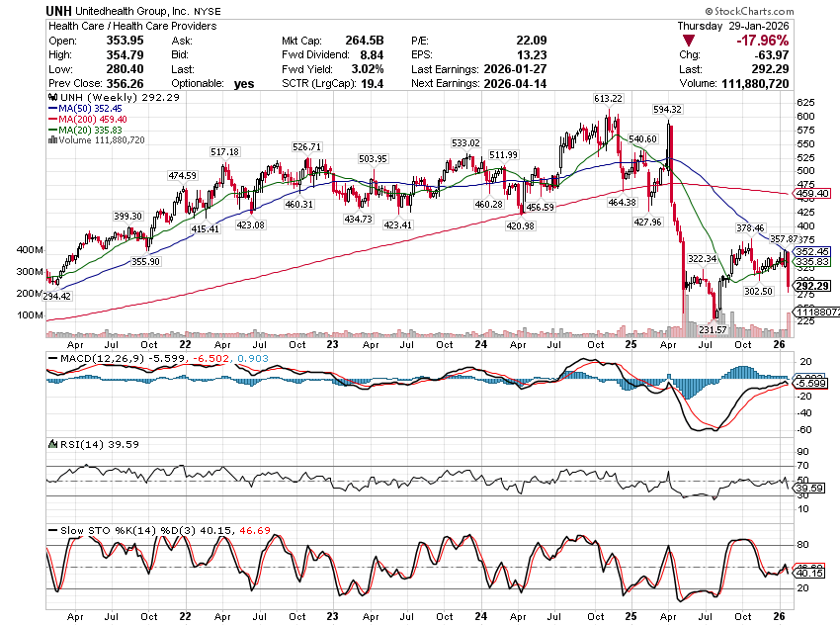Click the RSI(14) mountain icon
This screenshot has width=840, height=626.
pyautogui.click(x=51, y=444)
